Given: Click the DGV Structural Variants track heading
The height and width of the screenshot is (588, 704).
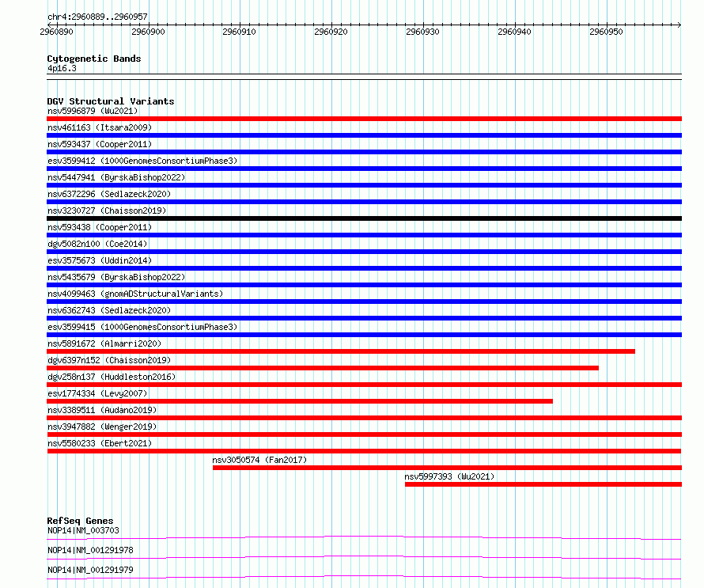Looking at the screenshot, I should tap(111, 101).
